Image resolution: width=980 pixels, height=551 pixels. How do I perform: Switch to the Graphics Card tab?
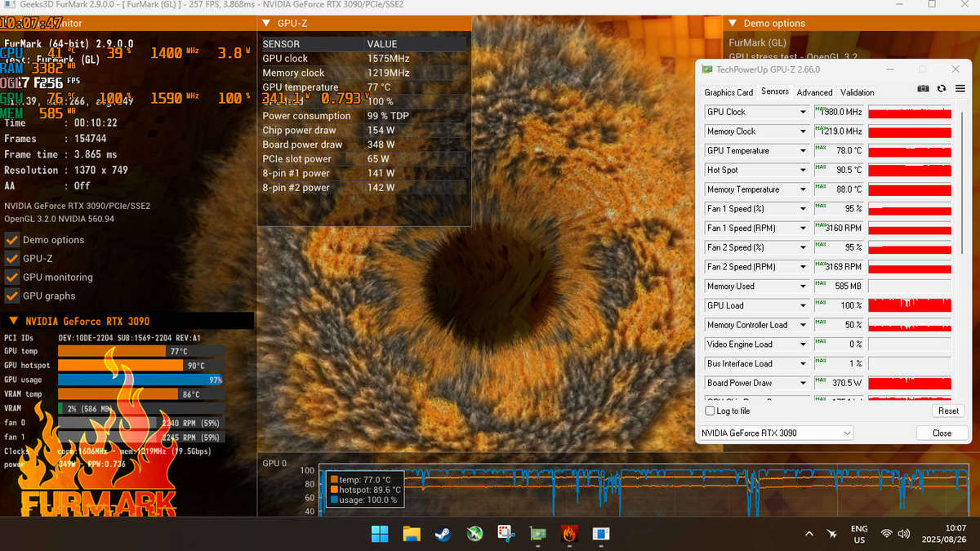click(x=728, y=92)
